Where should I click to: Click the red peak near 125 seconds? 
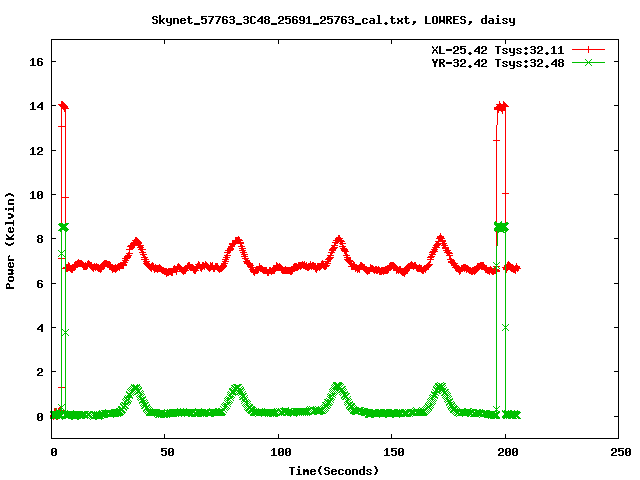338,241
